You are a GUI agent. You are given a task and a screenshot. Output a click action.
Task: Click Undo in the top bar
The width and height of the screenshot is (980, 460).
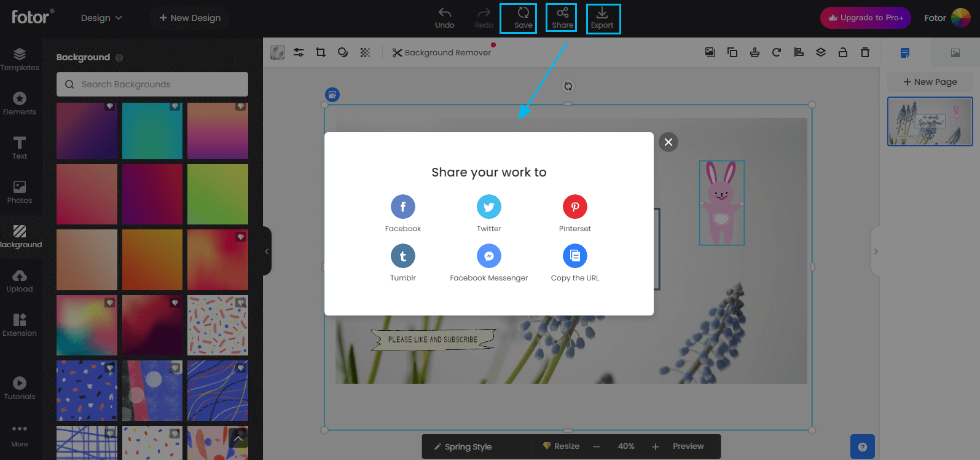[445, 18]
